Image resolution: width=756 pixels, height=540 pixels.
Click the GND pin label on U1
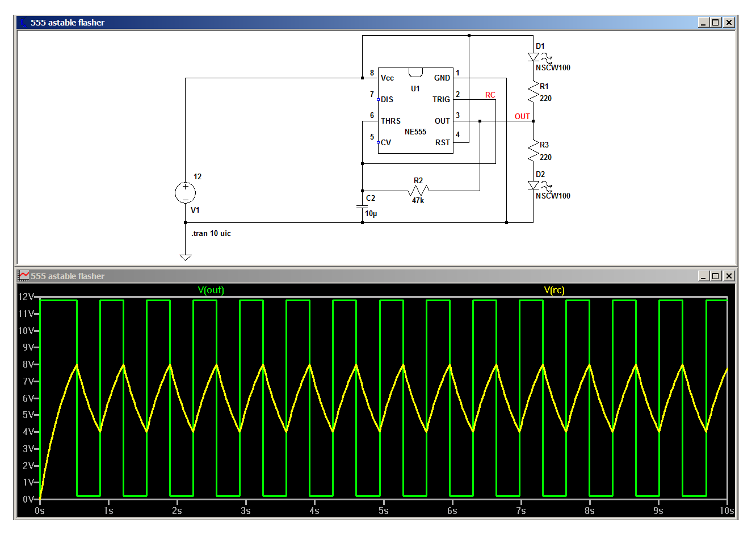442,78
